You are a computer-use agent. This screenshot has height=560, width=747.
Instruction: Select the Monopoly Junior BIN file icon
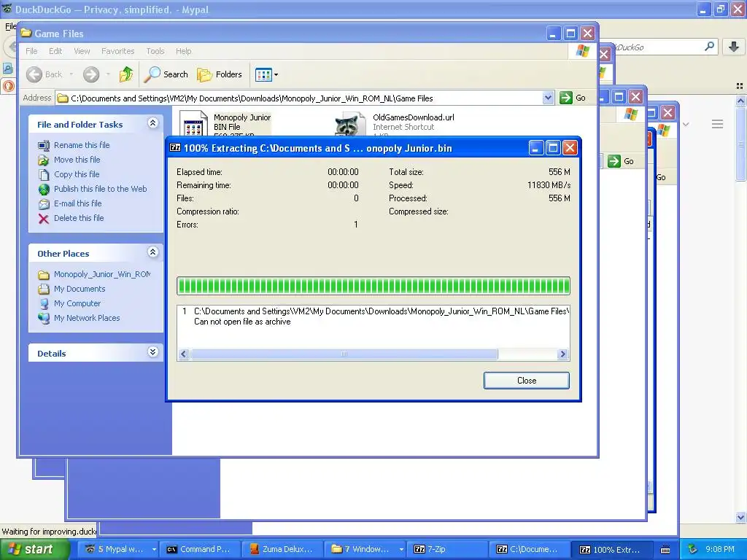coord(194,124)
